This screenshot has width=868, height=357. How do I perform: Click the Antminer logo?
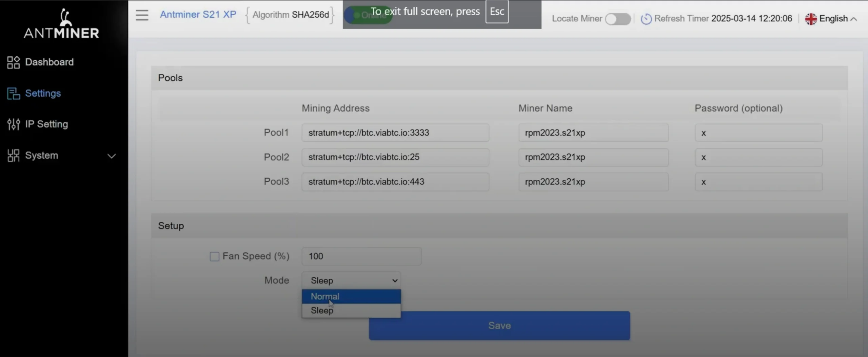point(61,23)
